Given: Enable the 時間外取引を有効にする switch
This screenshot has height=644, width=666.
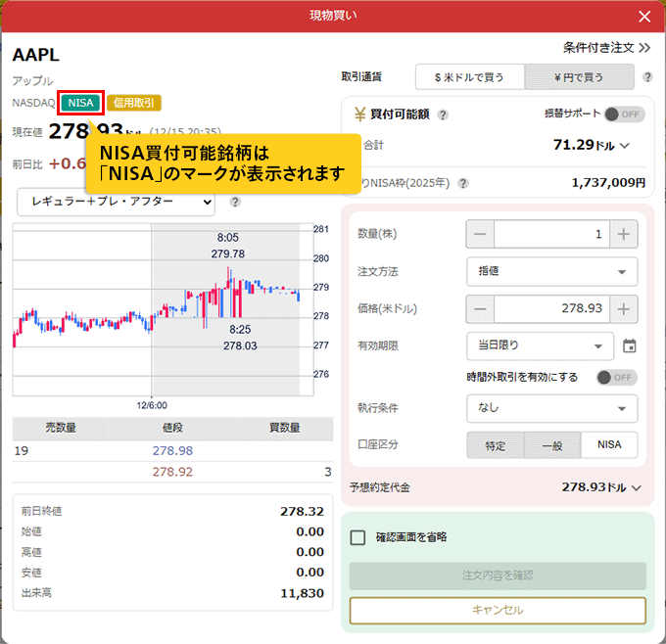Looking at the screenshot, I should [x=617, y=377].
